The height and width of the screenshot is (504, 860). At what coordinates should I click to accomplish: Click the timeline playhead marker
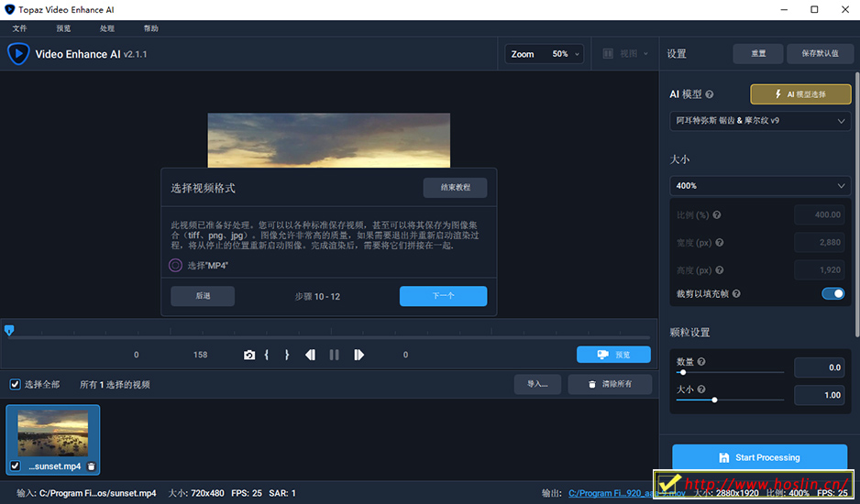pos(9,330)
